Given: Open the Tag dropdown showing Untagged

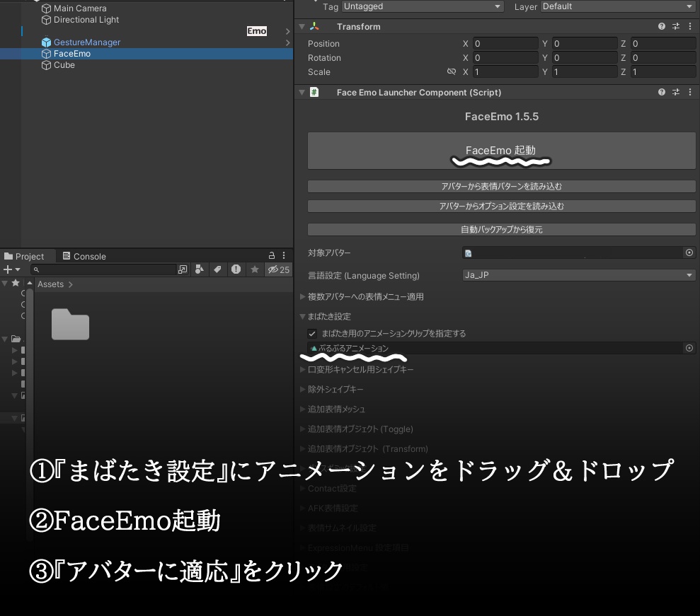Looking at the screenshot, I should pos(422,6).
